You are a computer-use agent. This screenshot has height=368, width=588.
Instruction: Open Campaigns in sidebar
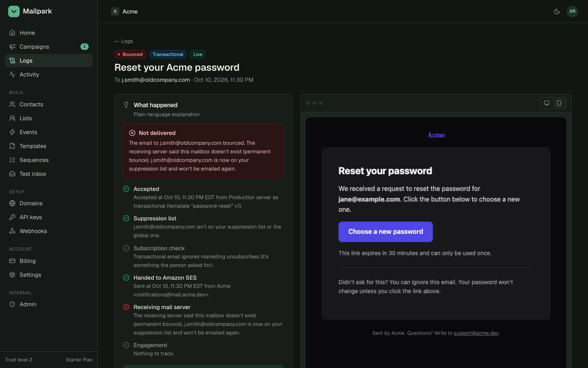[x=49, y=47]
